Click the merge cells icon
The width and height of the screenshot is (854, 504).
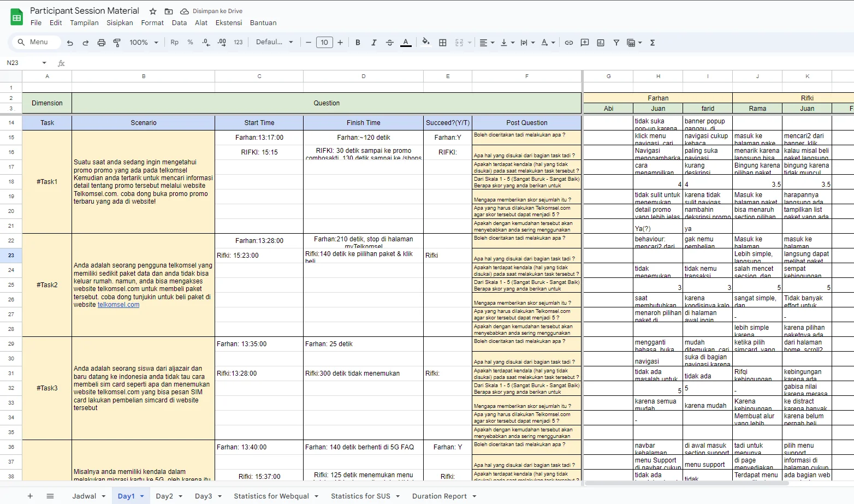[459, 43]
